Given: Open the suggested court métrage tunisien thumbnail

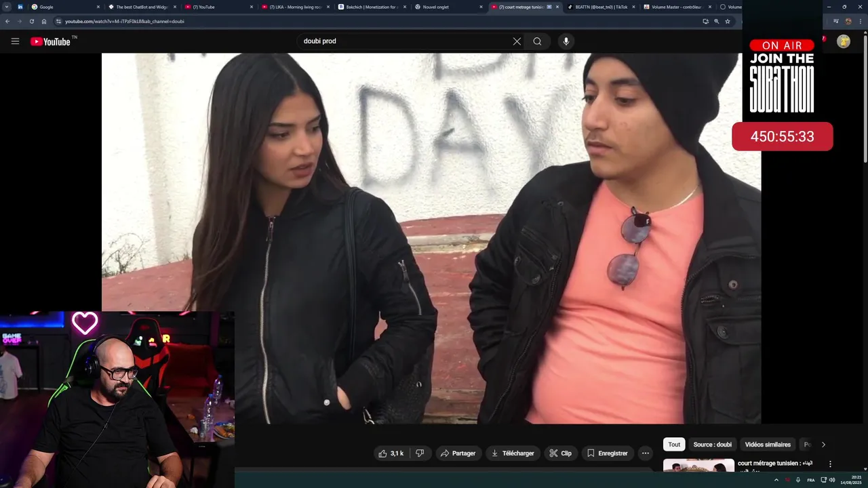Looking at the screenshot, I should pos(698,466).
